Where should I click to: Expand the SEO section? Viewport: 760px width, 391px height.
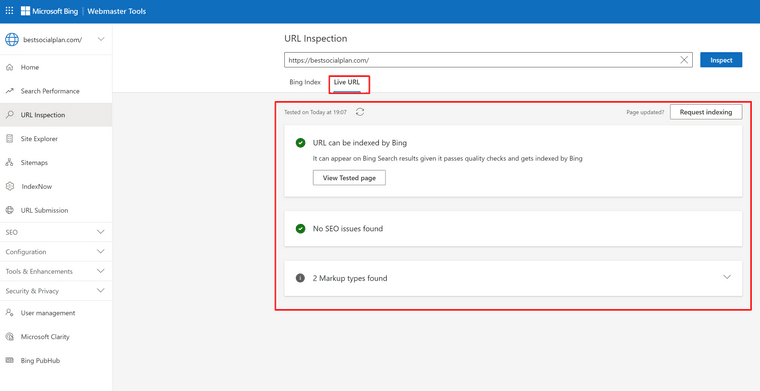(x=56, y=232)
